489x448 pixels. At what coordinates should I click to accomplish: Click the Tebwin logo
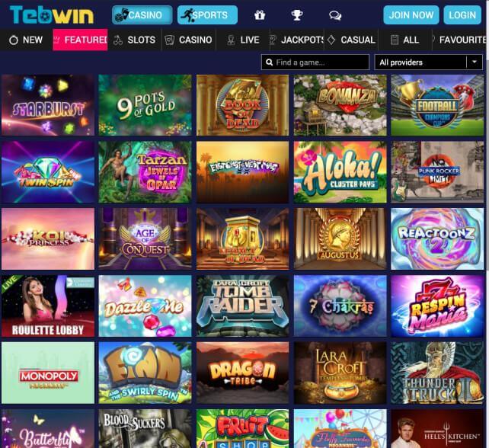click(52, 15)
